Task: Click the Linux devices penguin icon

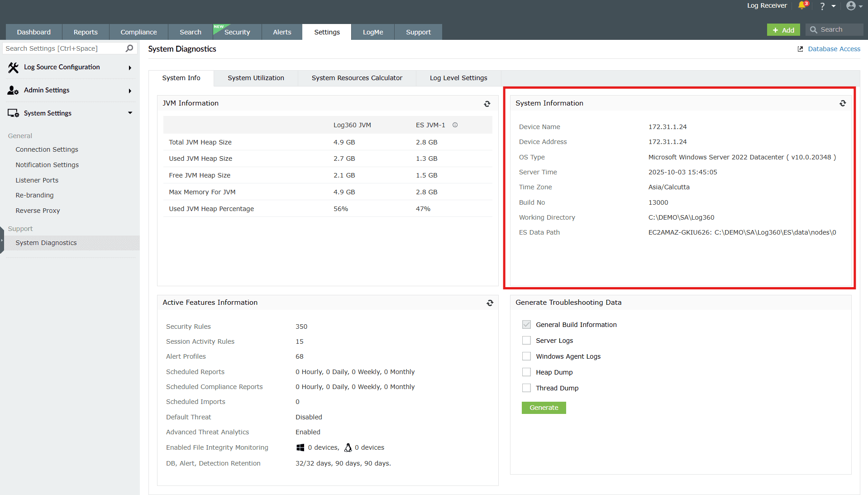Action: [348, 447]
